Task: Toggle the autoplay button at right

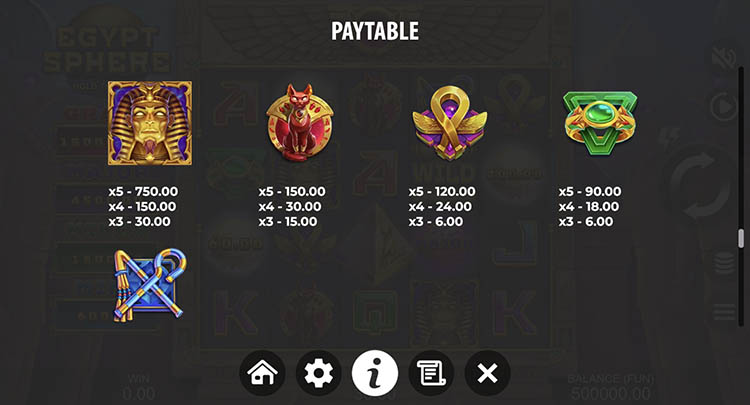Action: coord(724,107)
